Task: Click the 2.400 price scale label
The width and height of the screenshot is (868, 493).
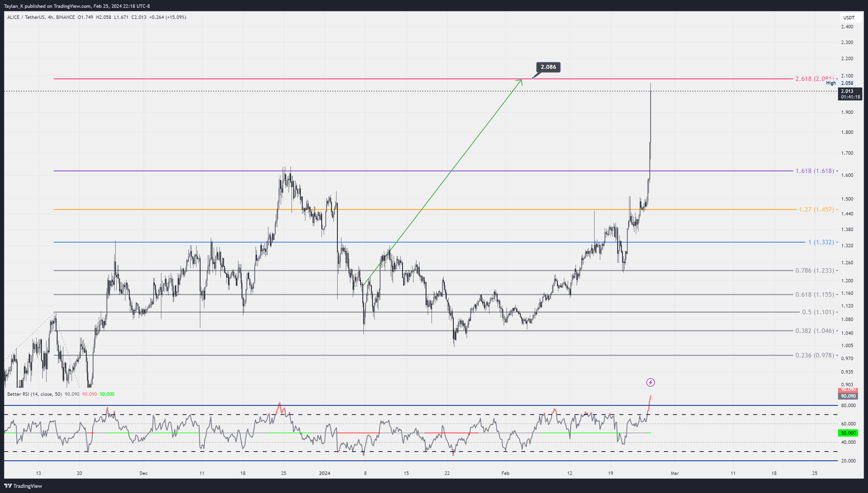Action: coord(847,27)
